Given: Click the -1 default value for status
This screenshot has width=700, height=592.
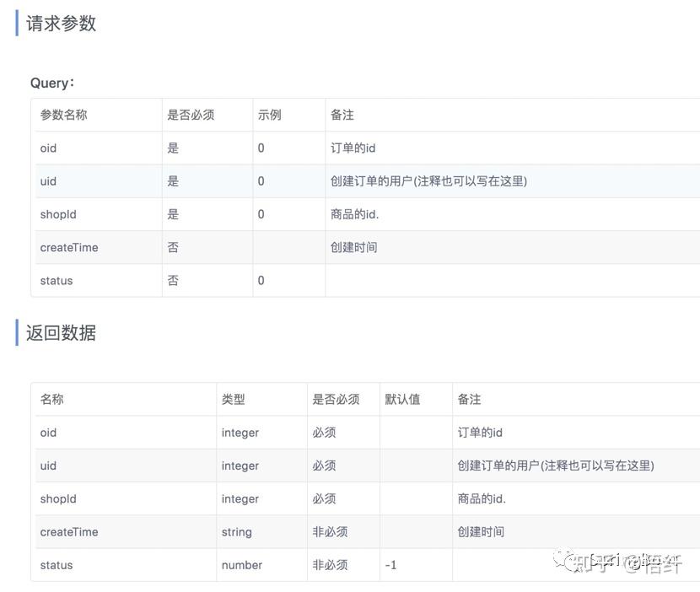Looking at the screenshot, I should [x=390, y=565].
